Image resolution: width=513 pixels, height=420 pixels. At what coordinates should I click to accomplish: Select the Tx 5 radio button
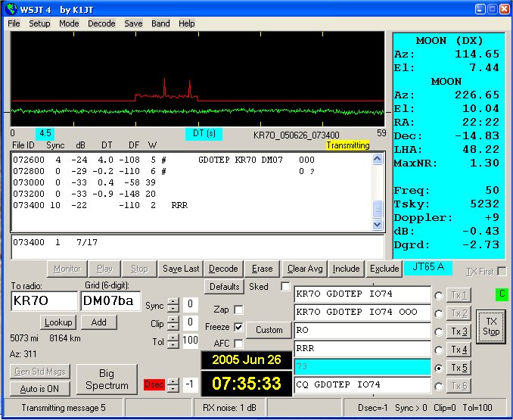pyautogui.click(x=440, y=368)
